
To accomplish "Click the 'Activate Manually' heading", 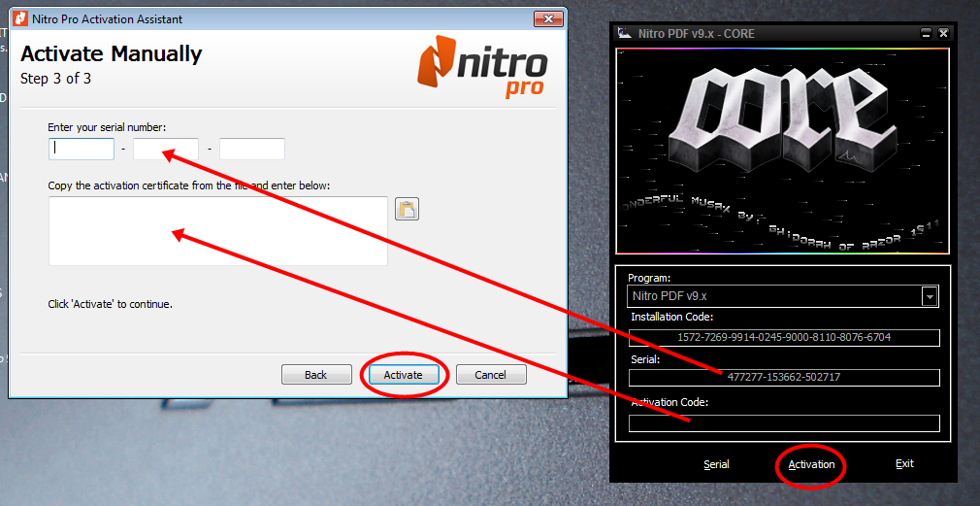I will (x=112, y=54).
